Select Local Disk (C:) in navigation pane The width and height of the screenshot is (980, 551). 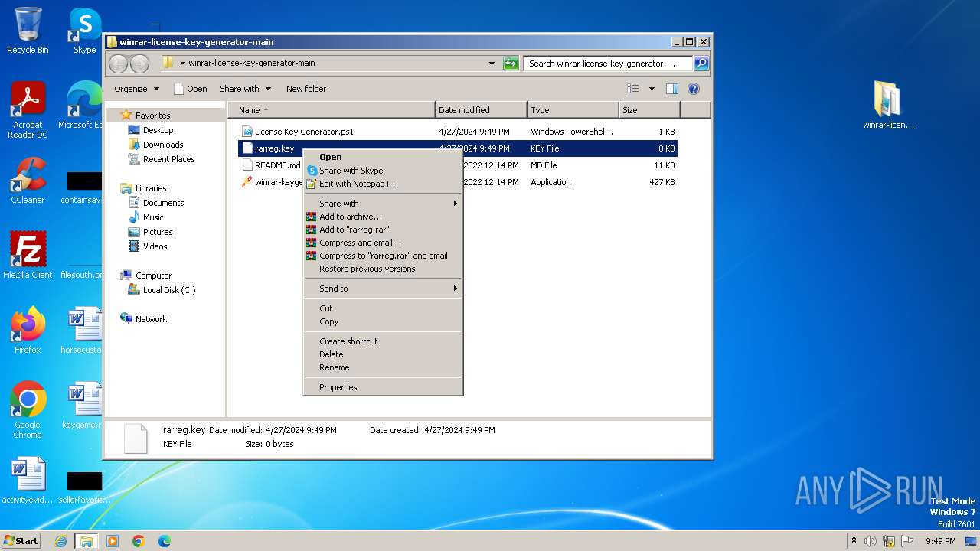tap(162, 290)
